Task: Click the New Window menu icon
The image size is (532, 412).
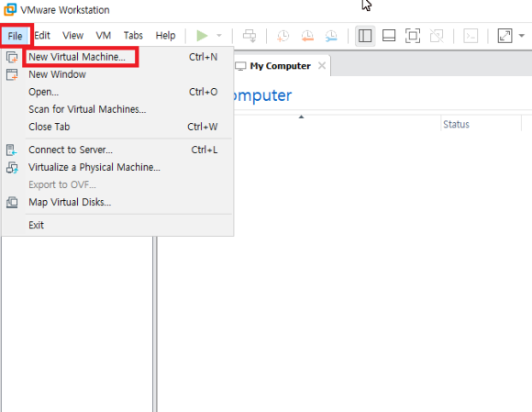Action: (x=12, y=74)
